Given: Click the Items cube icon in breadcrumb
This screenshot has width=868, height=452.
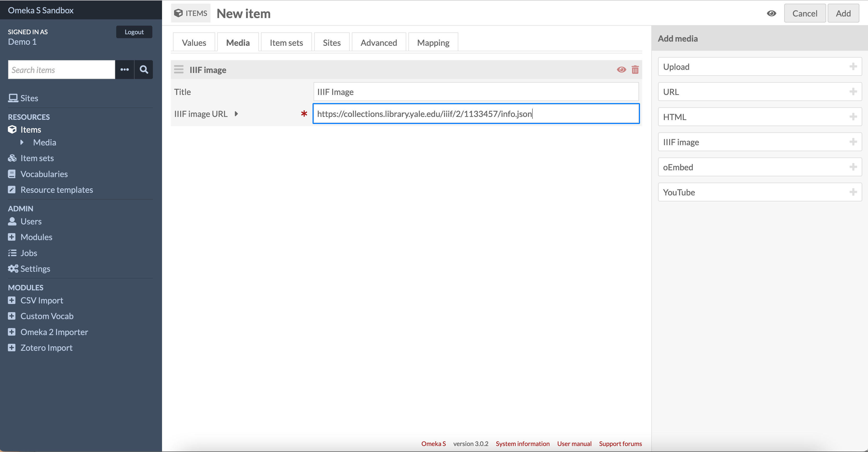Looking at the screenshot, I should [178, 13].
